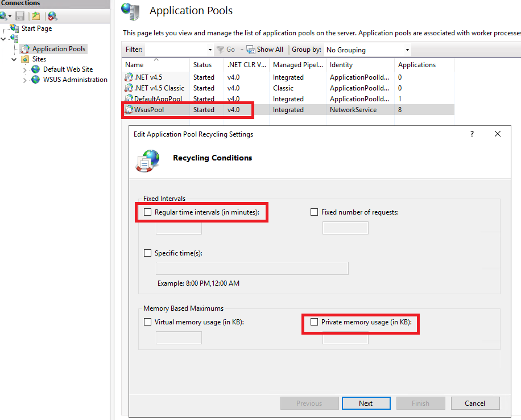
Task: Expand the WSUS Administration site node
Action: (25, 80)
